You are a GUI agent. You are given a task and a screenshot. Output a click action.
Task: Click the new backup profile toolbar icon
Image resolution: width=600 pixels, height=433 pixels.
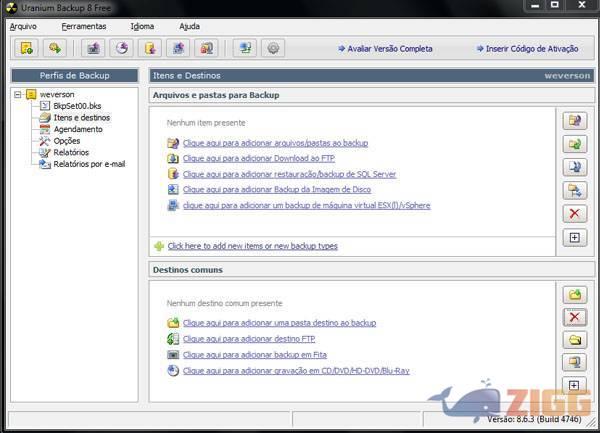26,48
